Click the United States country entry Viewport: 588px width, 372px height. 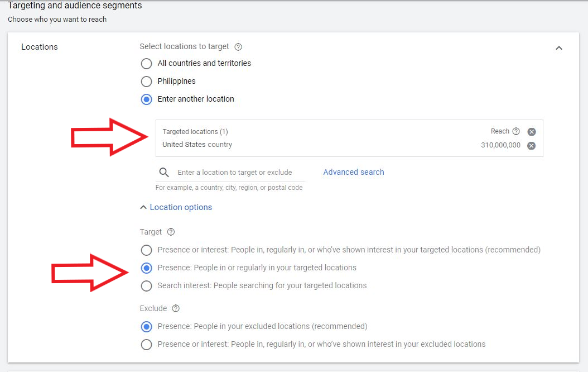(x=197, y=145)
